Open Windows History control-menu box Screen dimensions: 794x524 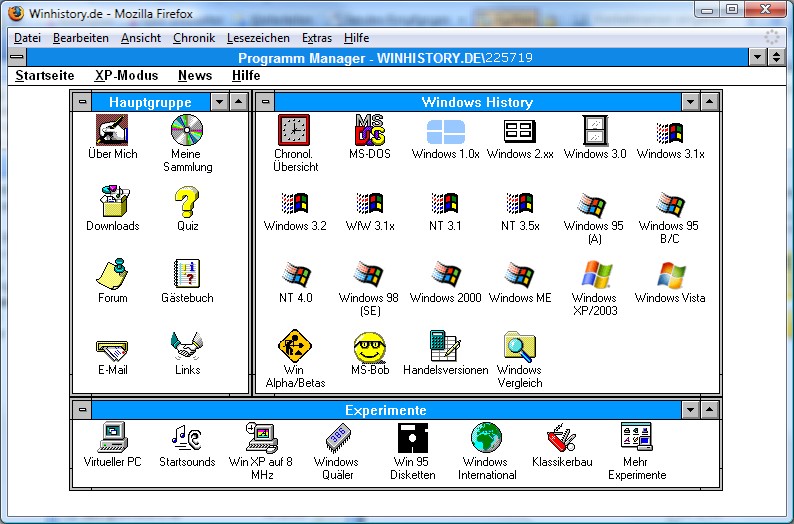click(265, 102)
